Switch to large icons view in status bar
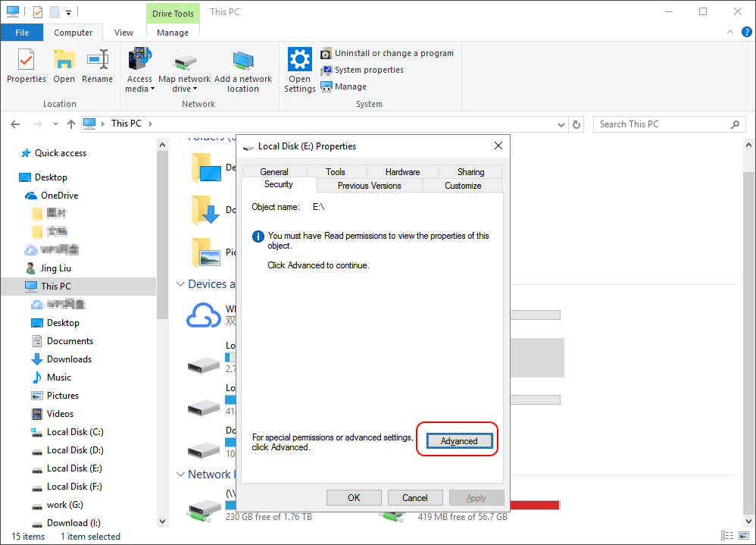 click(744, 535)
